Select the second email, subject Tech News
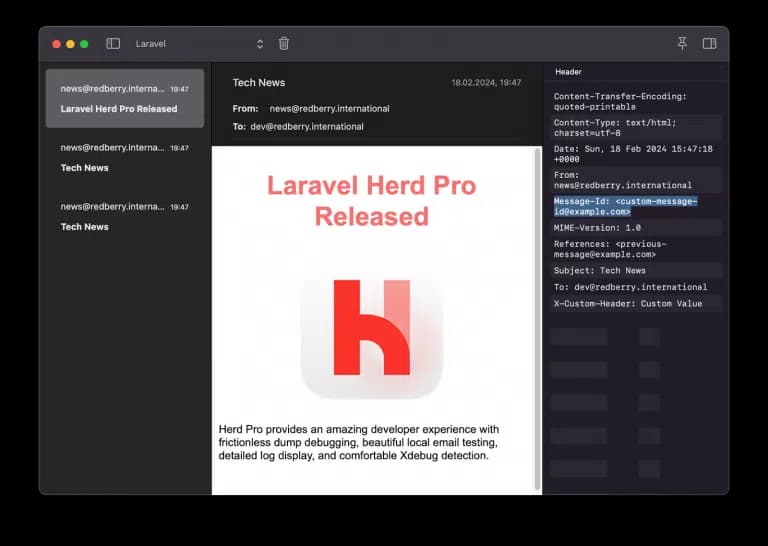768x546 pixels. point(125,158)
